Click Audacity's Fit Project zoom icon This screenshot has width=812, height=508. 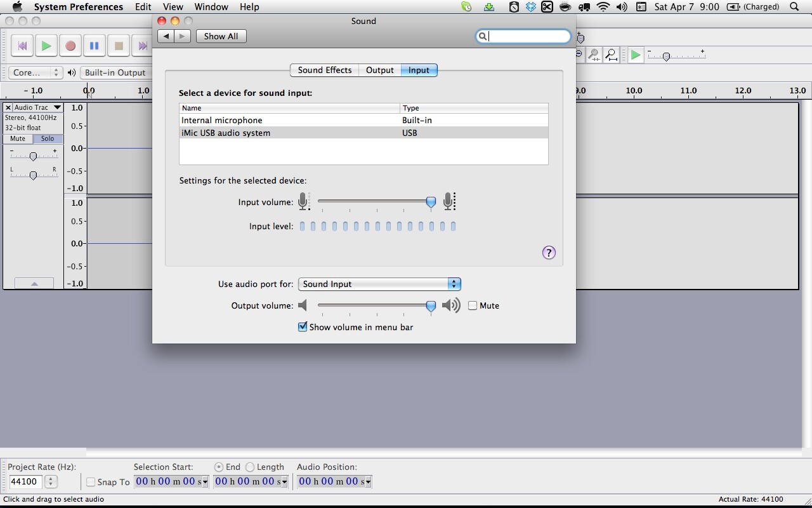pyautogui.click(x=612, y=55)
